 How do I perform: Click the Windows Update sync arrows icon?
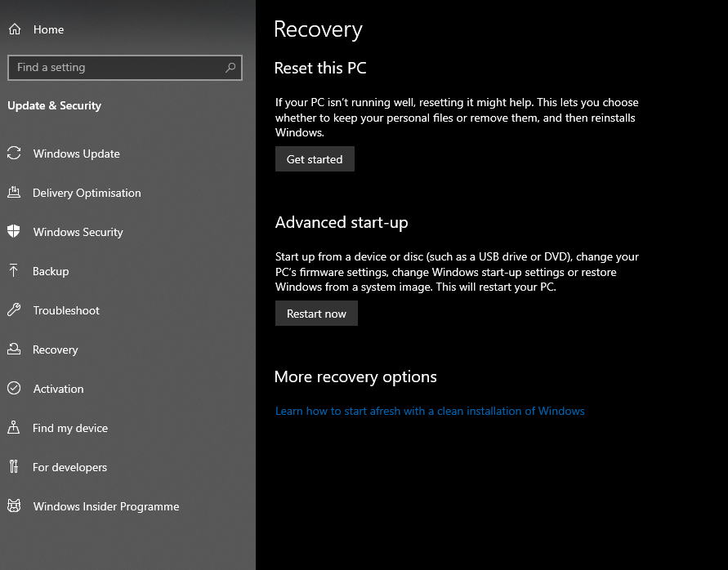pyautogui.click(x=14, y=154)
